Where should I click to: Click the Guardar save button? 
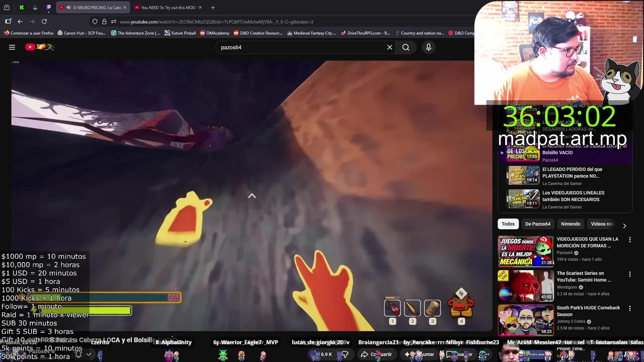pyautogui.click(x=460, y=354)
